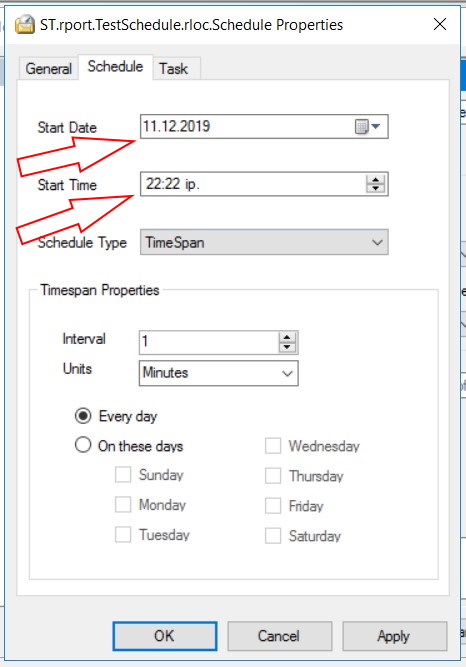Check the Wednesday checkbox
Image resolution: width=466 pixels, height=667 pixels.
pyautogui.click(x=273, y=446)
